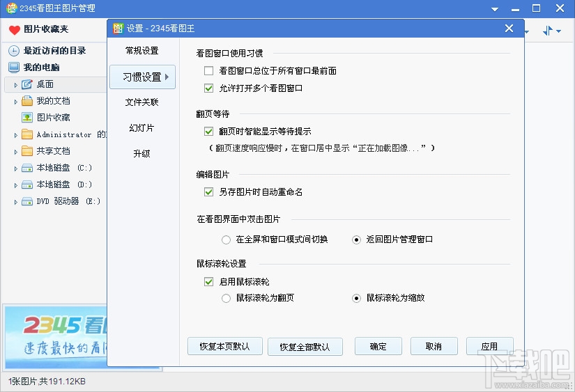Select 在全屏和窗口模式间切换 radio option
The width and height of the screenshot is (575, 392).
click(226, 240)
